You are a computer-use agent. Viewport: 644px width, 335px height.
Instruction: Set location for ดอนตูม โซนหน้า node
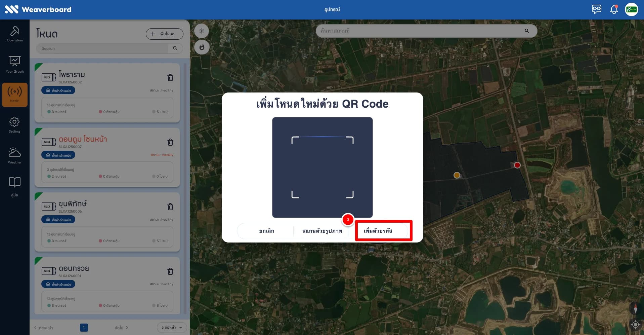(58, 155)
